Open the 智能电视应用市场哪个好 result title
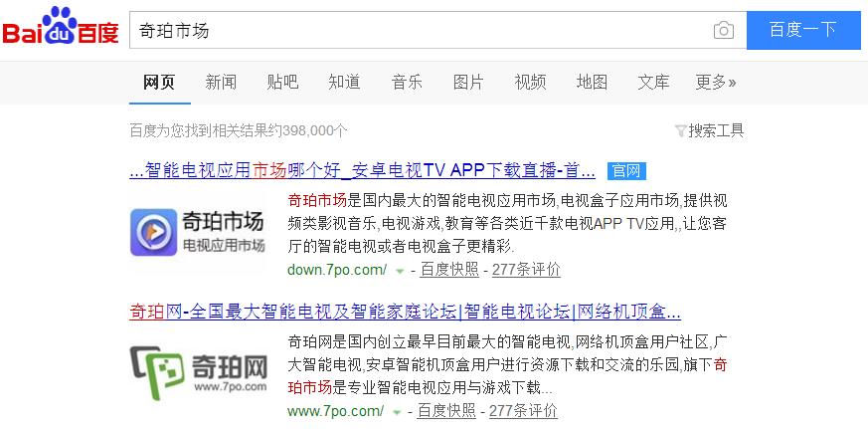 tap(362, 171)
